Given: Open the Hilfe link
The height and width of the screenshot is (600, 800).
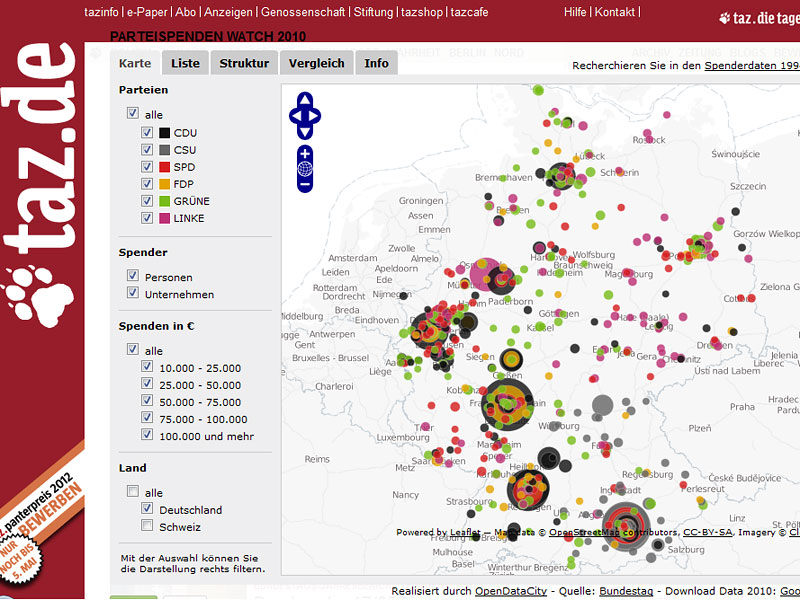Looking at the screenshot, I should pyautogui.click(x=575, y=12).
